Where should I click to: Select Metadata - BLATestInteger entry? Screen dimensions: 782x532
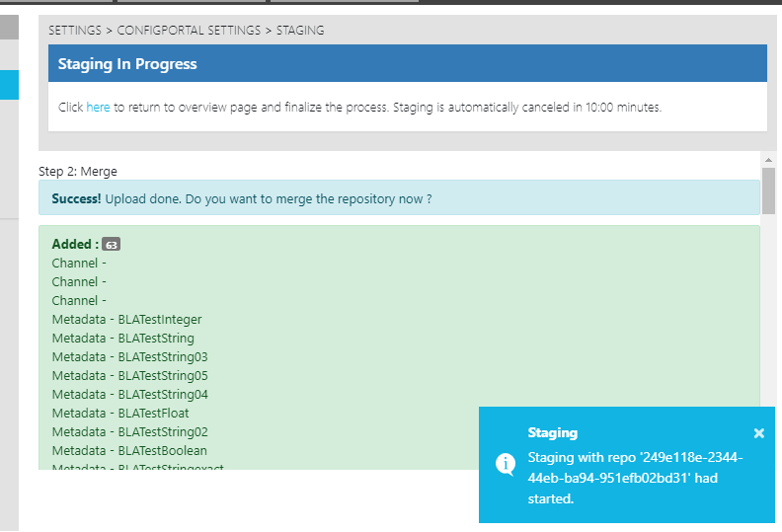click(x=126, y=320)
